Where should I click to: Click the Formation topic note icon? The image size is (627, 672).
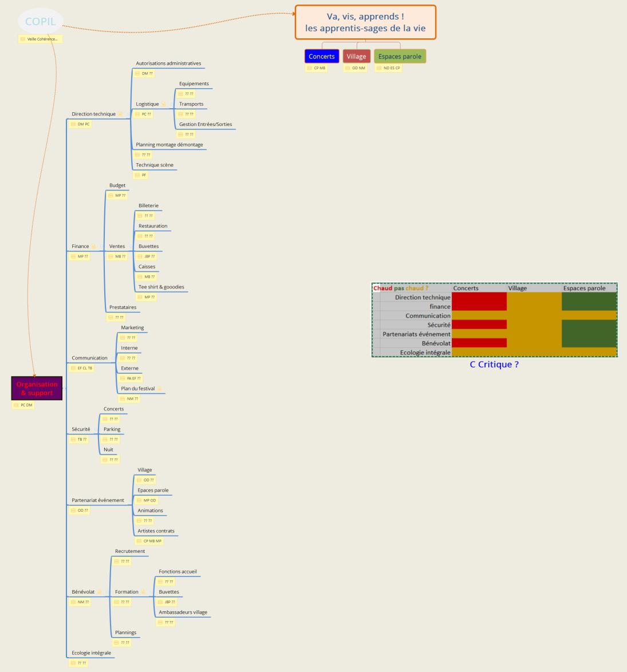click(143, 592)
